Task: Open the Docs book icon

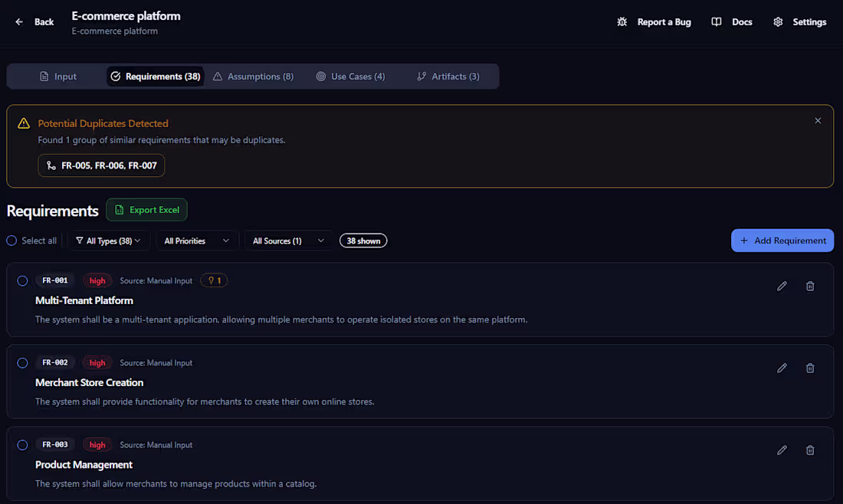Action: tap(716, 22)
